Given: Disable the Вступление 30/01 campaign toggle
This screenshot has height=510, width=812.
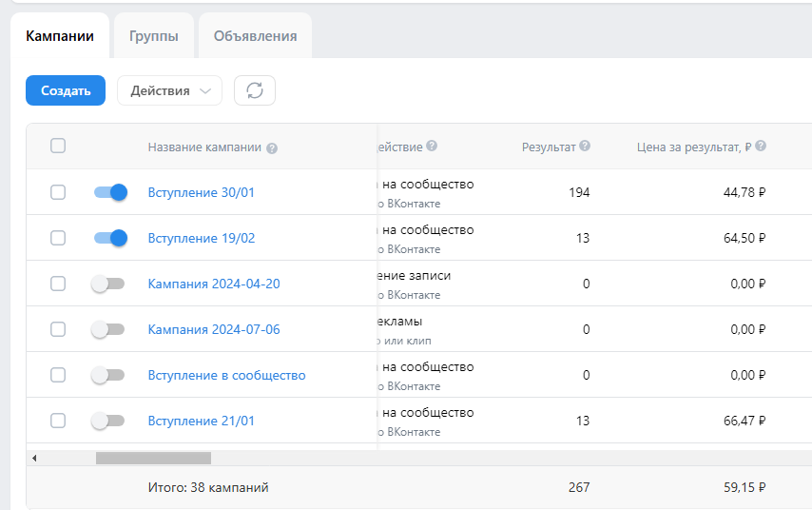Looking at the screenshot, I should [x=110, y=192].
